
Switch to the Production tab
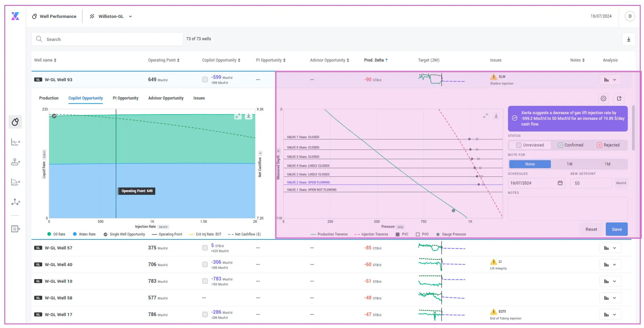[49, 98]
